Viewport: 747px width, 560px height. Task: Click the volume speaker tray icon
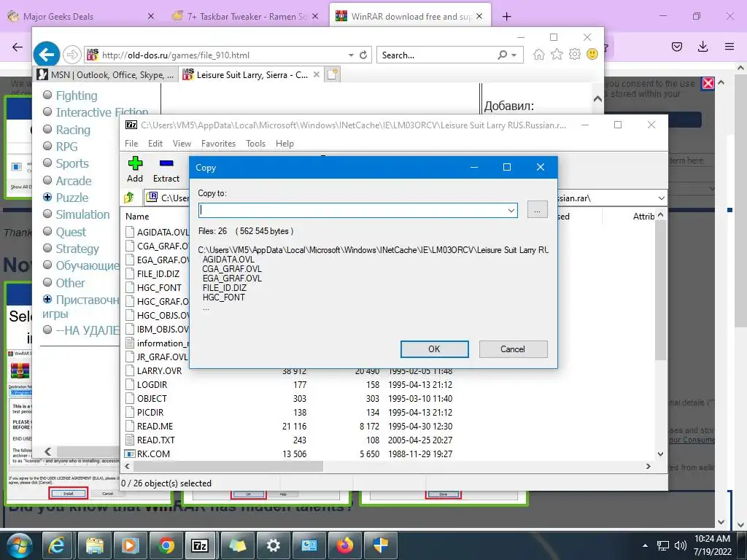(681, 545)
